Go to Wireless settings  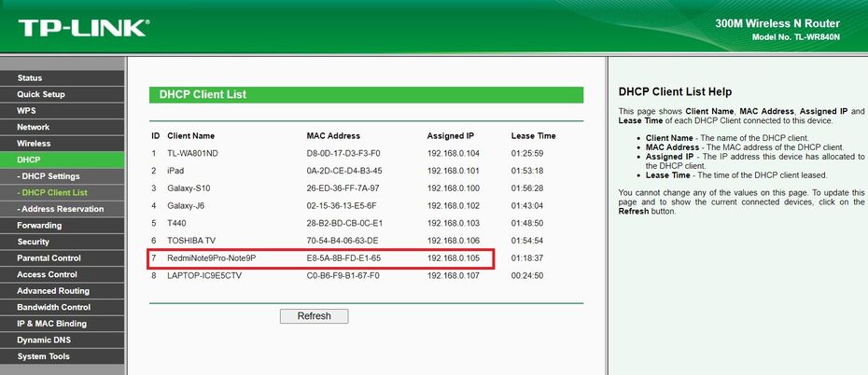tap(62, 144)
